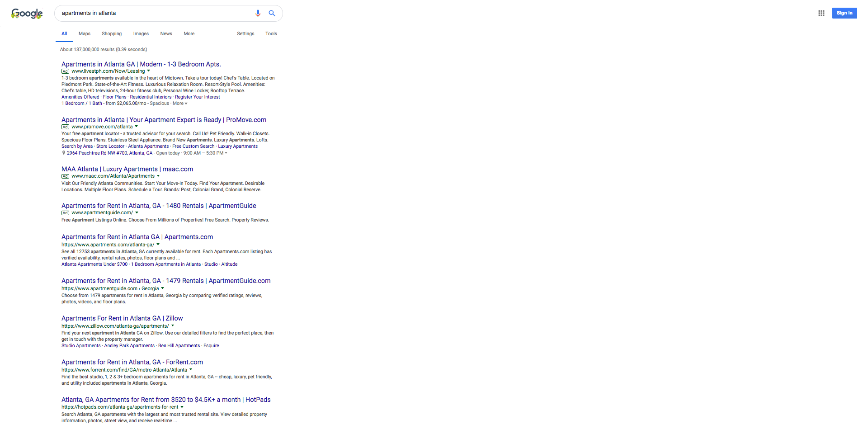The height and width of the screenshot is (429, 868).
Task: Open ProMove.com apartment expert ad title
Action: (164, 120)
